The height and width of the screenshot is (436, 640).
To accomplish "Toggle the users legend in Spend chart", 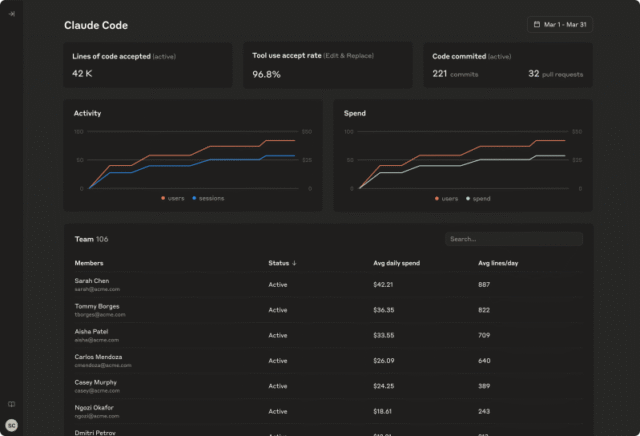I will click(x=446, y=199).
